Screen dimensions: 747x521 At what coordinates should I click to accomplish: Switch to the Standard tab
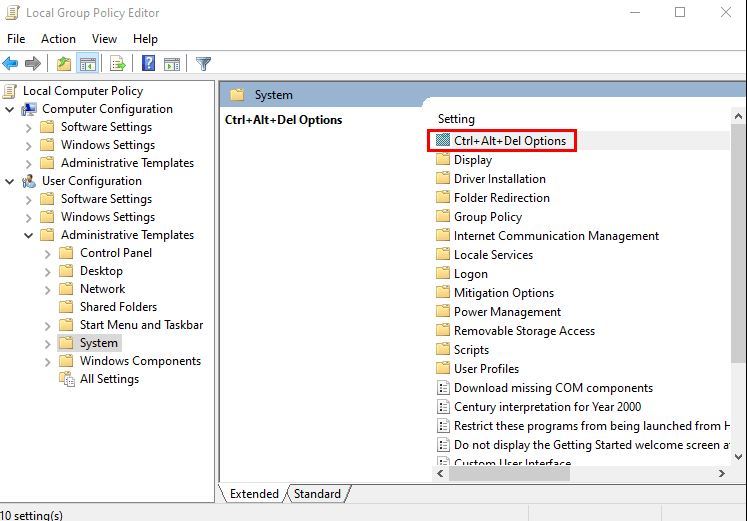tap(317, 494)
